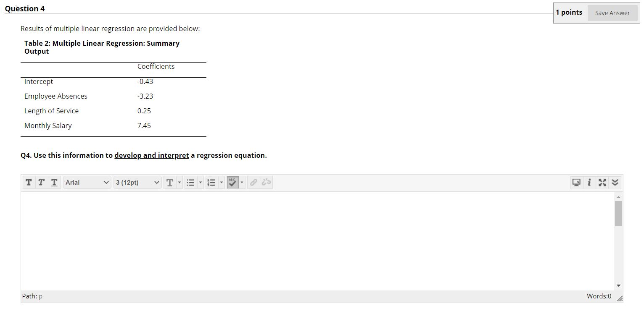The height and width of the screenshot is (311, 644).
Task: Open the spell checker language dropdown
Action: pos(242,182)
